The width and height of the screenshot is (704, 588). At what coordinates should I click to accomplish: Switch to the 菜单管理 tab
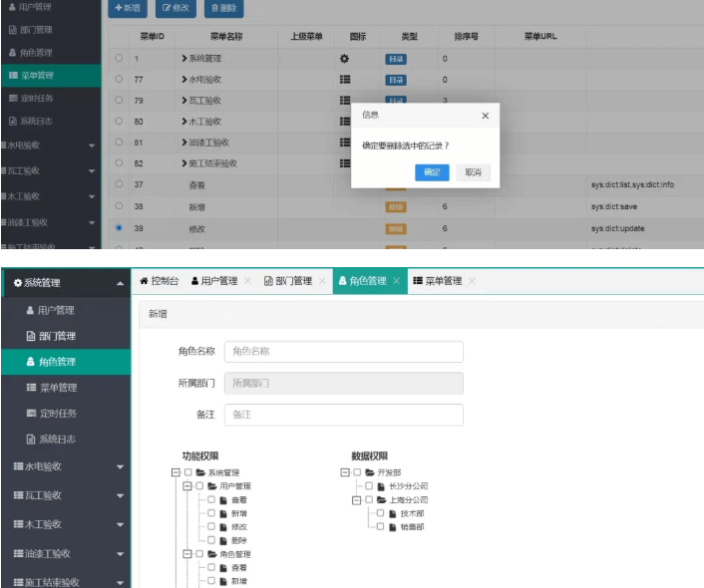[438, 281]
